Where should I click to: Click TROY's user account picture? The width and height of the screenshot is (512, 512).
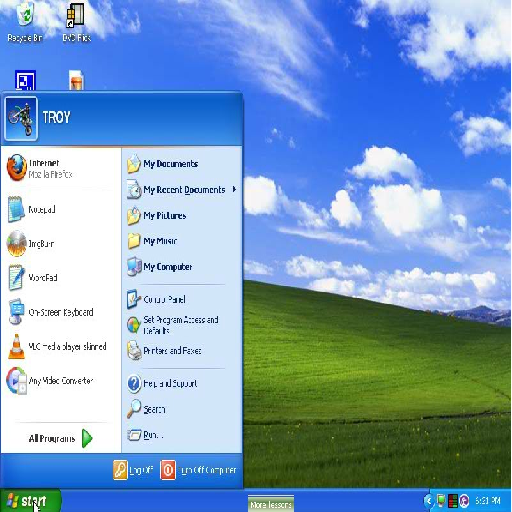click(21, 118)
